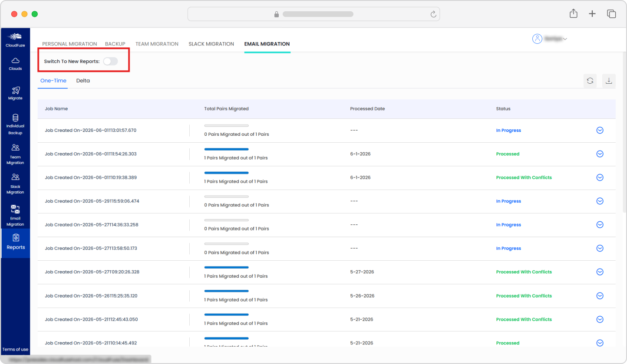Screen dimensions: 627x364
Task: Click the user profile avatar icon
Action: pyautogui.click(x=538, y=39)
